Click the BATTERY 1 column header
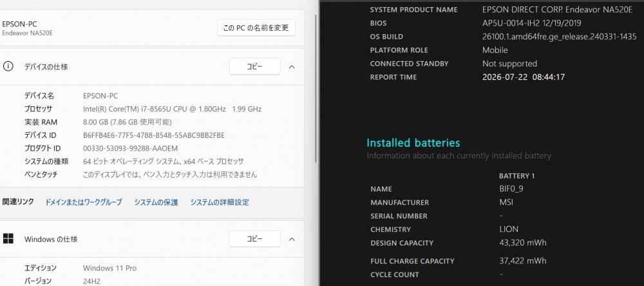 click(x=516, y=176)
